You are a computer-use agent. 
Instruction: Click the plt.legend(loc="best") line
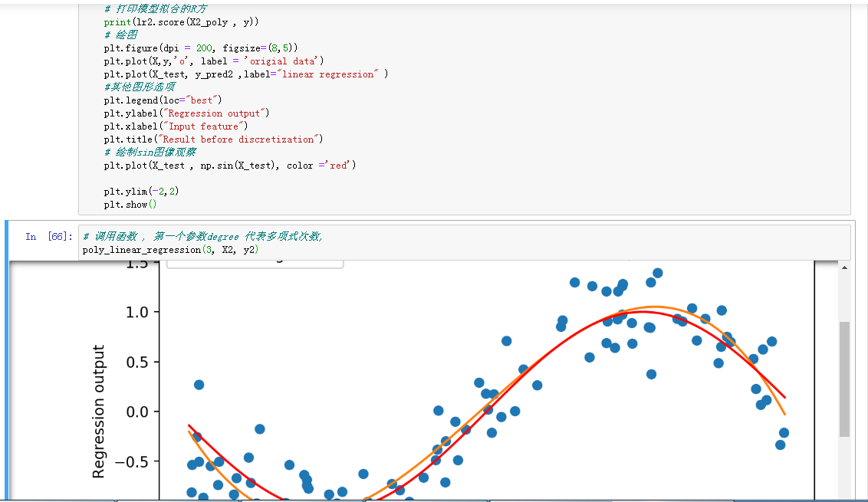coord(163,100)
